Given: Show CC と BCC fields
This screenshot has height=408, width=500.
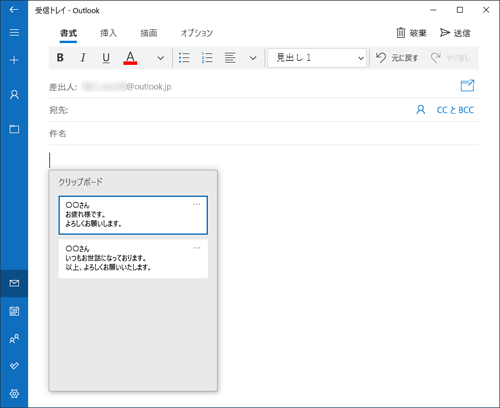Looking at the screenshot, I should tap(455, 110).
